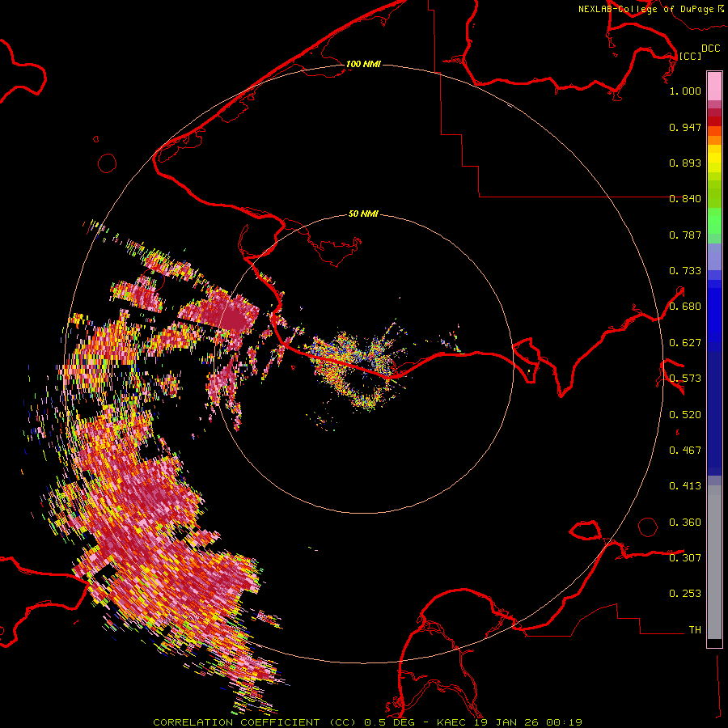Click the 0.467 color scale label

coord(685,451)
